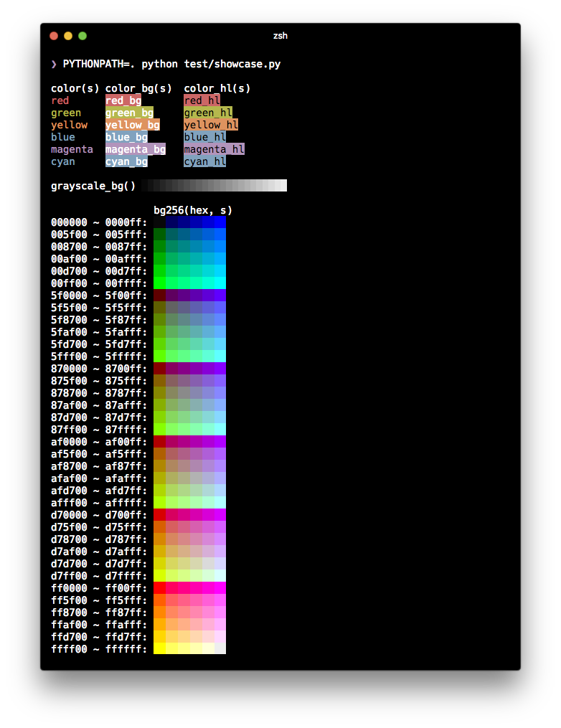The height and width of the screenshot is (728, 561).
Task: Click the "green_hl" highlighted label
Action: [208, 113]
